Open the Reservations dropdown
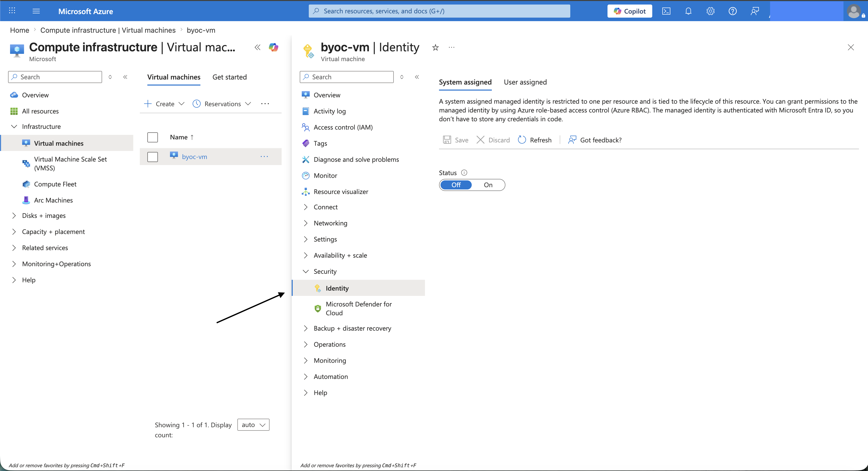Screen dimensions: 868x471 click(222, 104)
